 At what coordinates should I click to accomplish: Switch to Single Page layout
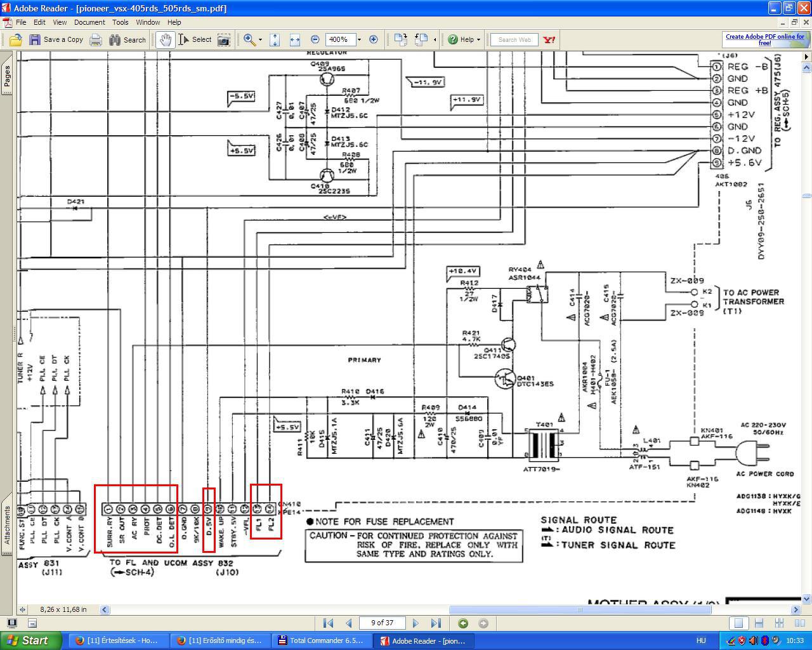(x=738, y=623)
